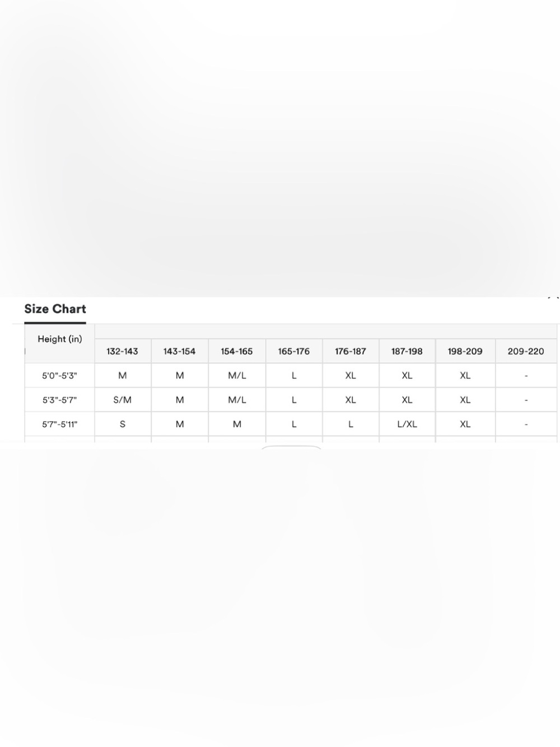Click the 5'3"-5'7" height row label

(x=60, y=400)
